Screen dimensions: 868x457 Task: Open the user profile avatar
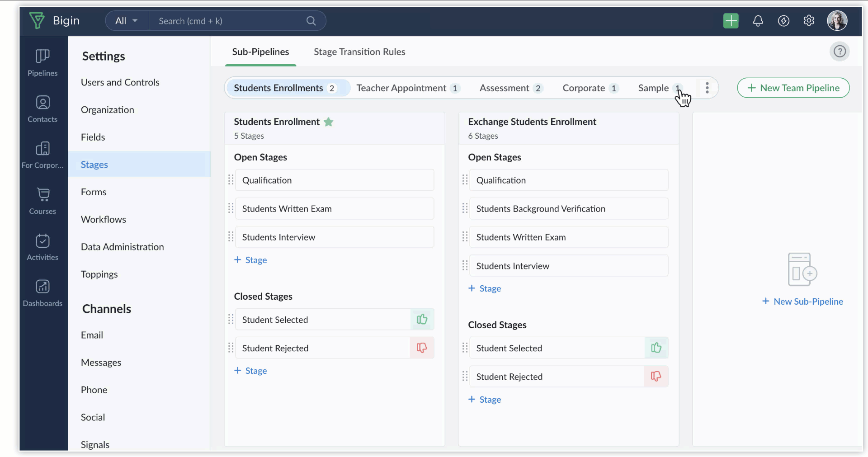(x=837, y=21)
